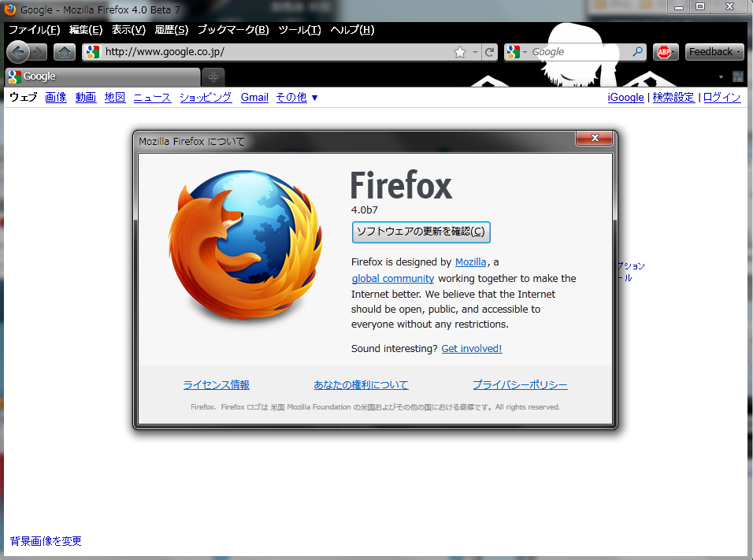Click the 動画 link

86,98
